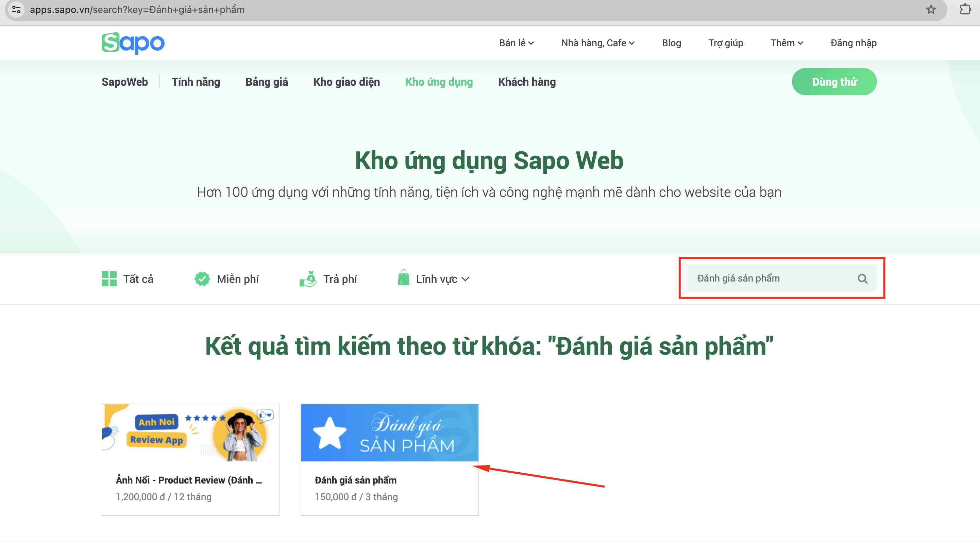Click the Dùng thử trial button

834,82
